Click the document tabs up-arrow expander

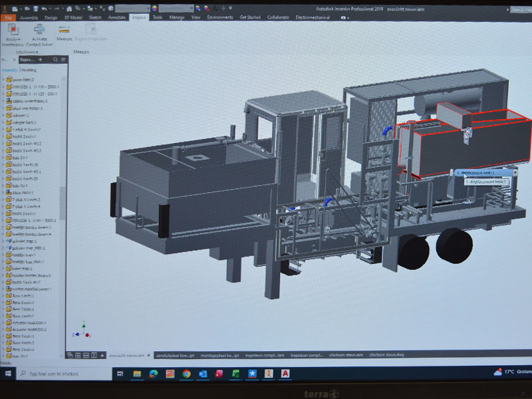point(102,355)
